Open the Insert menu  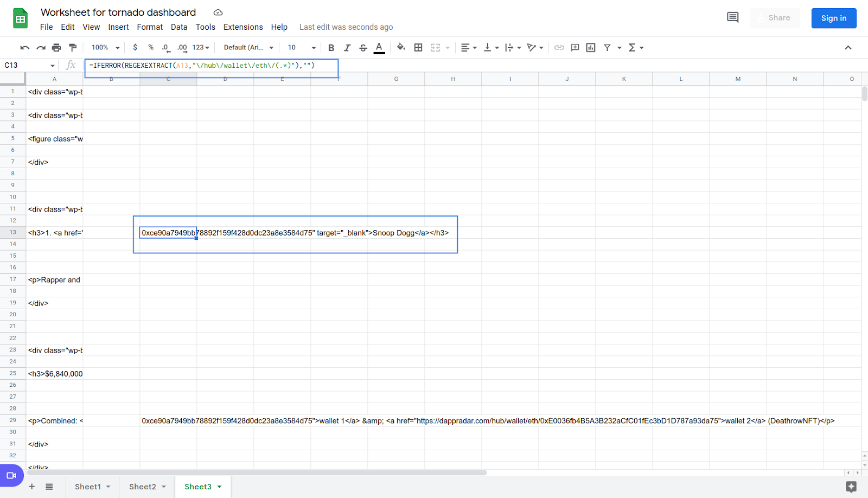118,27
